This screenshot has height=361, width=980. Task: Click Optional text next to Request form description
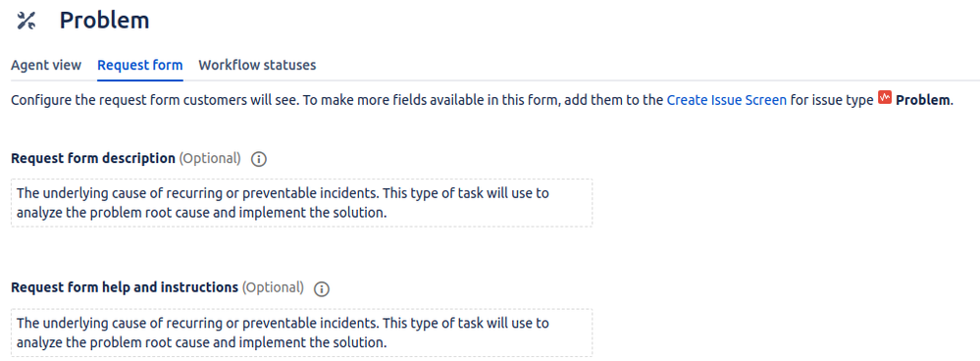[x=210, y=159]
